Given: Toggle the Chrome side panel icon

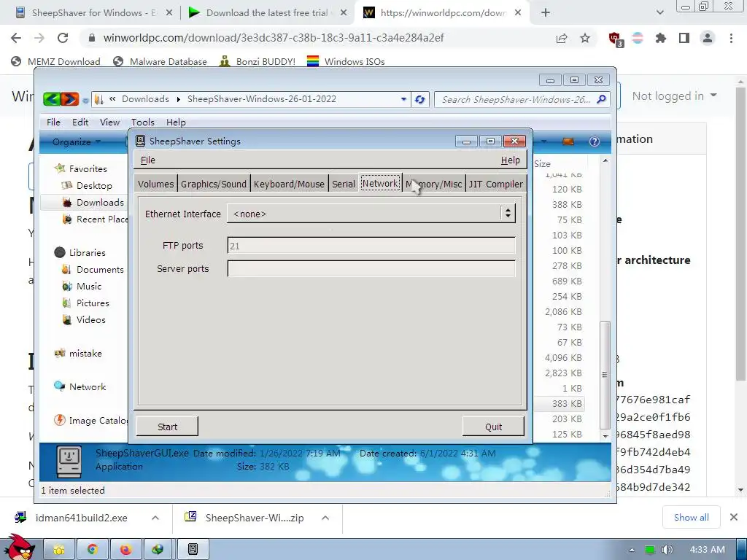Looking at the screenshot, I should pyautogui.click(x=684, y=38).
